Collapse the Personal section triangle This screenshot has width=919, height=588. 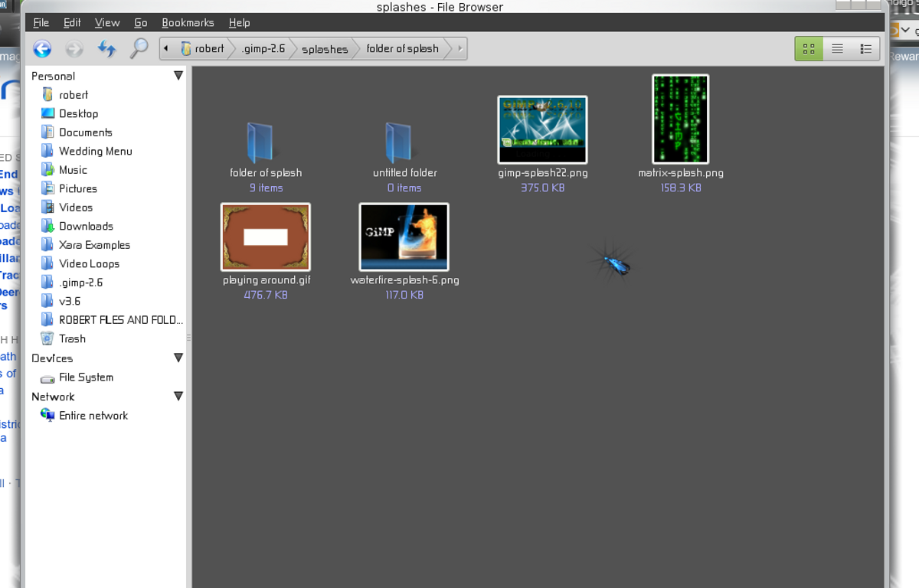point(178,76)
